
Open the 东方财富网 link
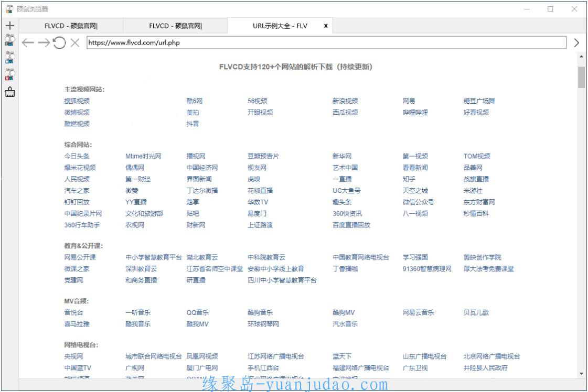point(479,202)
